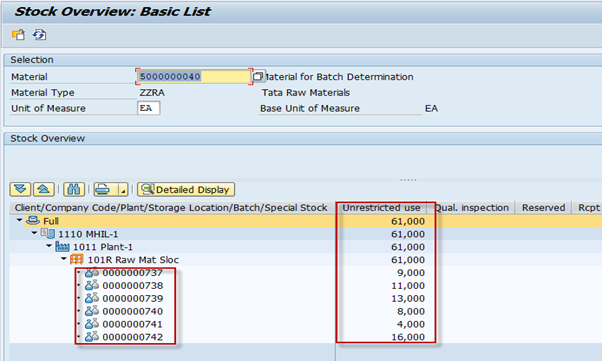The image size is (602, 361).
Task: Select the 1110 MHIL-1 tree row
Action: tap(88, 234)
